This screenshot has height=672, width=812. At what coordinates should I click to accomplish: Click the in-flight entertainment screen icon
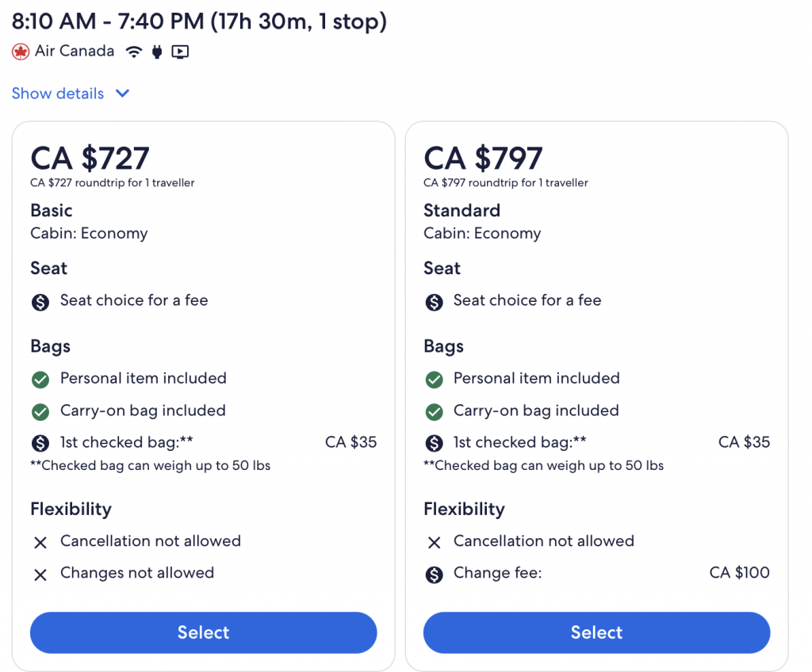180,52
